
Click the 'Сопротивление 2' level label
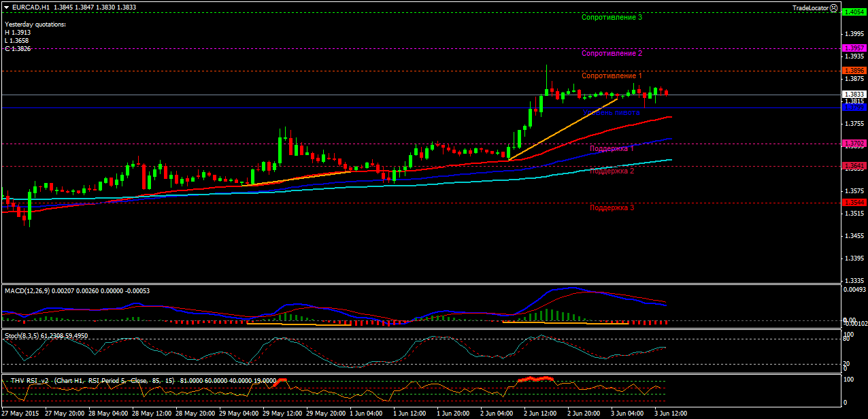point(612,53)
